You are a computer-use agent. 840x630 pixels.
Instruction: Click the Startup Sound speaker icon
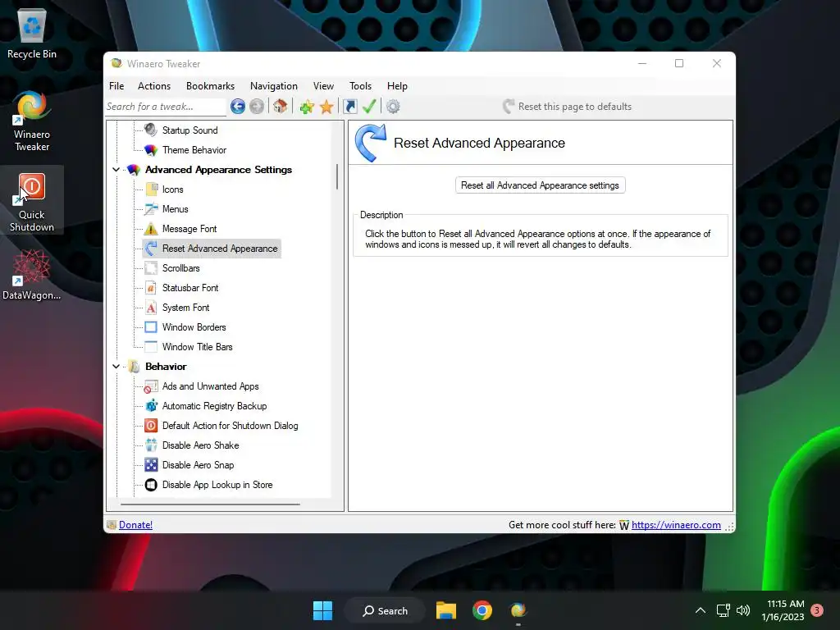(x=151, y=130)
